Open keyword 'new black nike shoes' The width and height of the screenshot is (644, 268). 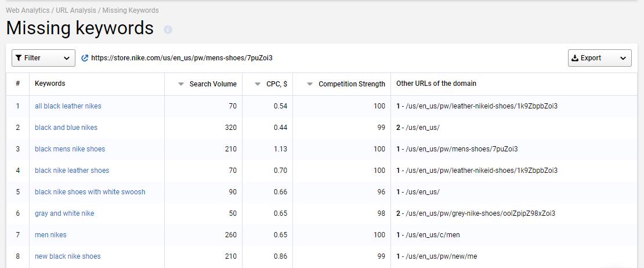pos(68,256)
